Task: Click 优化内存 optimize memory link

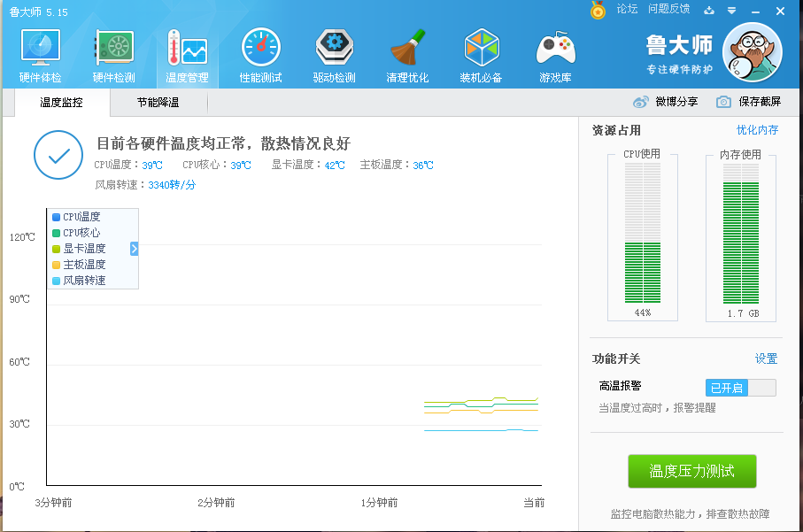Action: [x=758, y=130]
